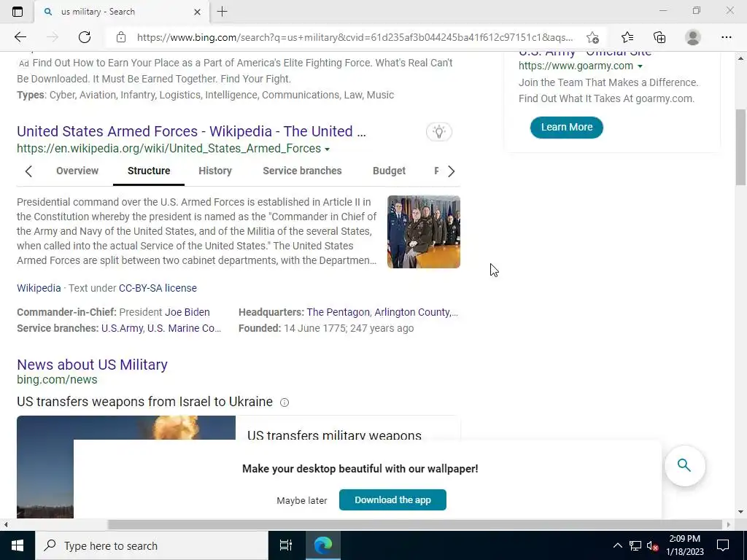Open headline US transfers weapons from Israel to Ukraine

pyautogui.click(x=145, y=402)
